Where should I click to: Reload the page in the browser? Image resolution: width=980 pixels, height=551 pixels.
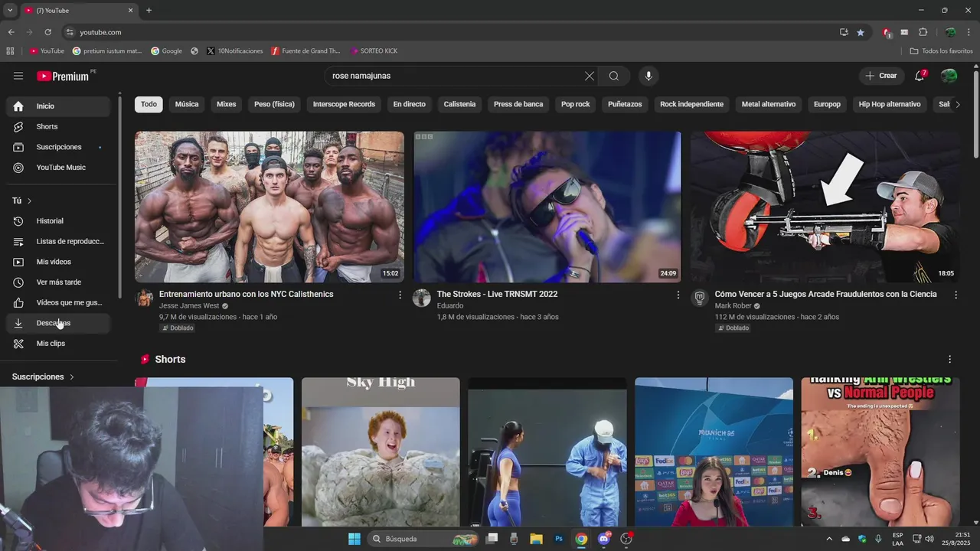tap(47, 32)
